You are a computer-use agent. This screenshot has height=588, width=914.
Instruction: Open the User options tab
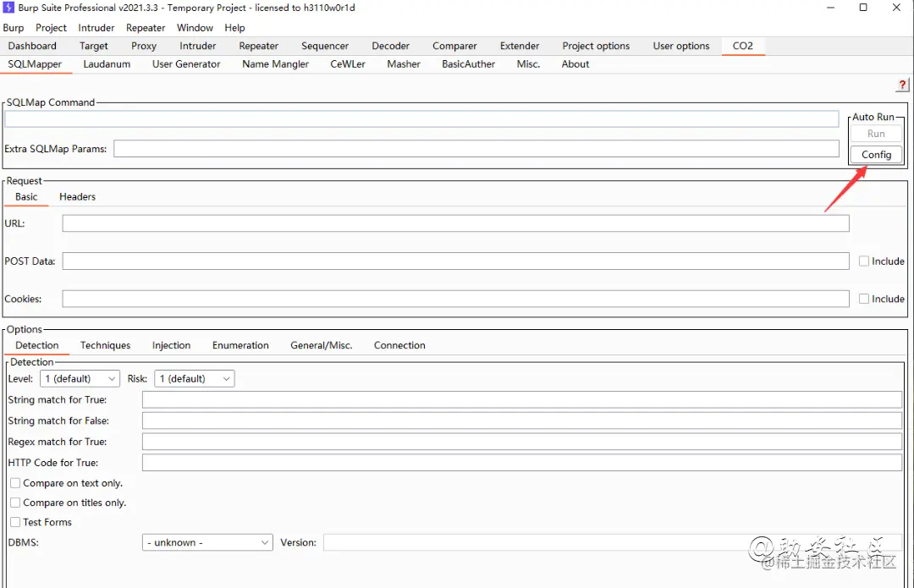pyautogui.click(x=680, y=46)
